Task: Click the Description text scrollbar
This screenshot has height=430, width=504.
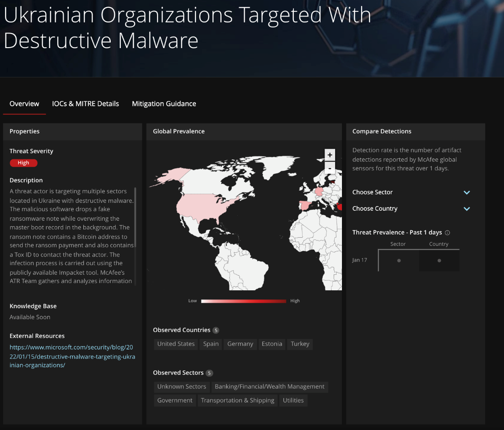Action: click(x=135, y=218)
